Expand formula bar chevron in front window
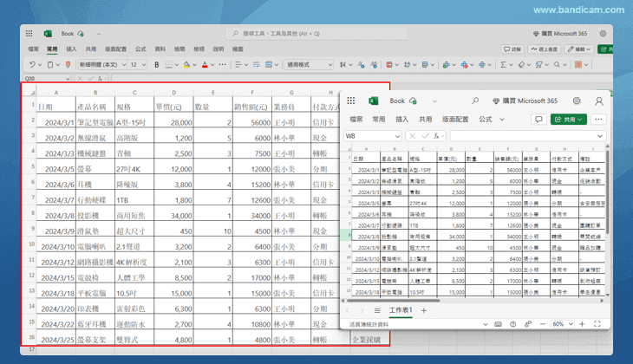This screenshot has height=364, width=633. click(x=599, y=136)
